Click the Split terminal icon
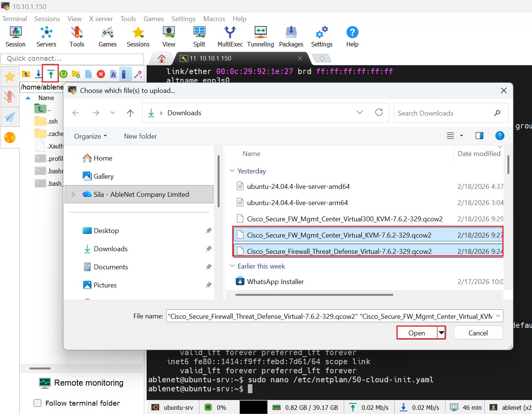Screen dimensions: 532x414 coord(199,37)
